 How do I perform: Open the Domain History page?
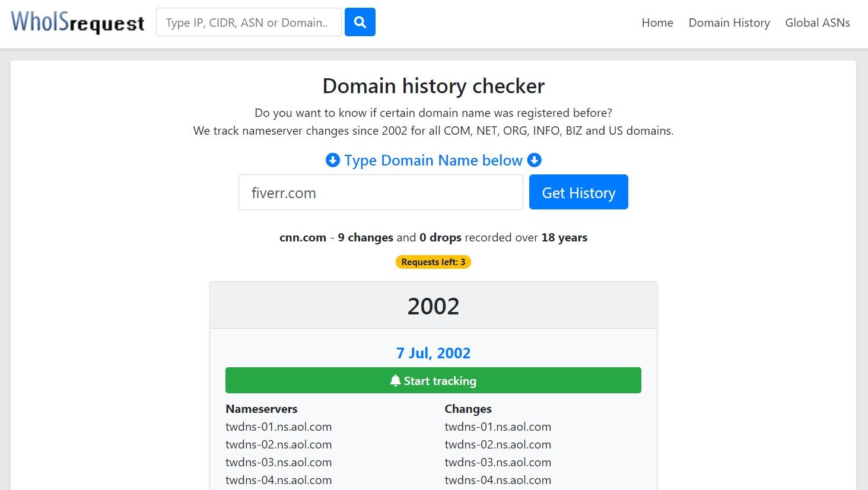pyautogui.click(x=729, y=23)
